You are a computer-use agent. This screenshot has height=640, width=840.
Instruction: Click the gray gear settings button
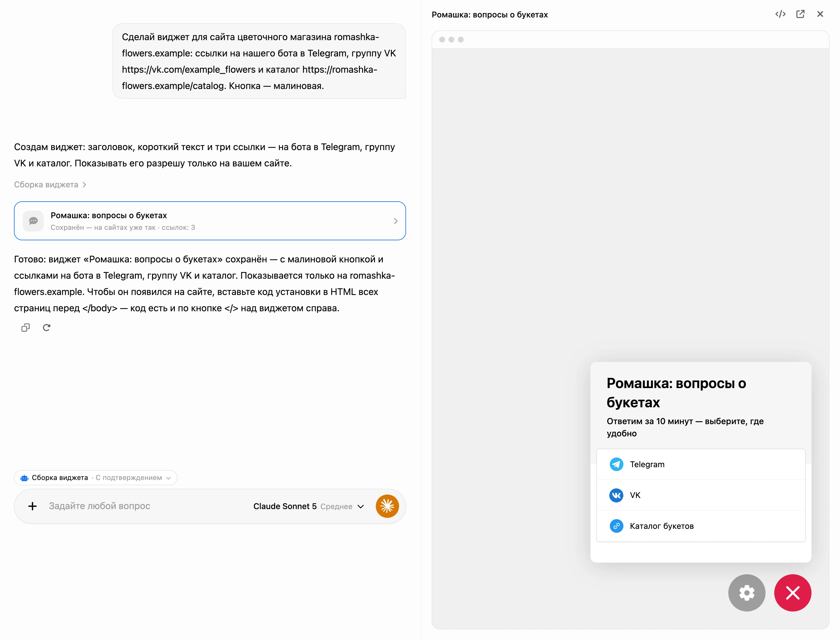pyautogui.click(x=746, y=592)
